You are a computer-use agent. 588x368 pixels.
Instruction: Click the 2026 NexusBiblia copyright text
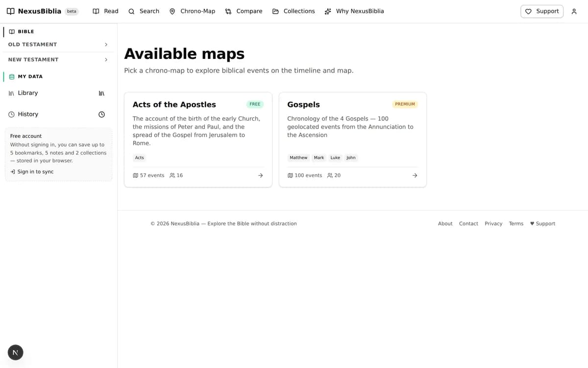click(223, 224)
